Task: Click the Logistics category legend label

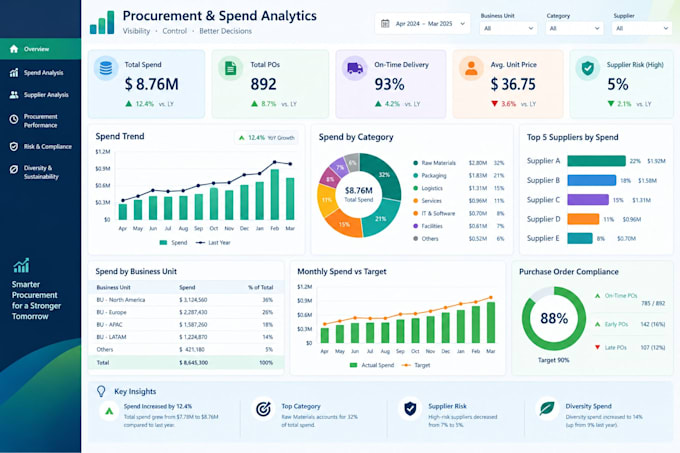Action: pyautogui.click(x=432, y=188)
